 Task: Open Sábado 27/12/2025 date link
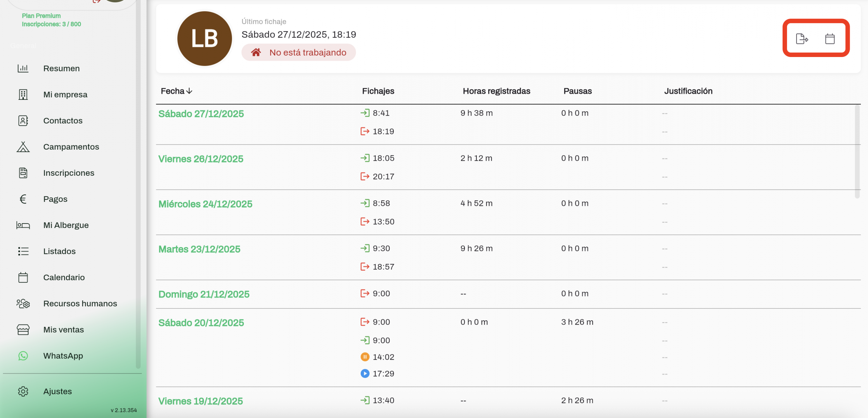pos(201,114)
